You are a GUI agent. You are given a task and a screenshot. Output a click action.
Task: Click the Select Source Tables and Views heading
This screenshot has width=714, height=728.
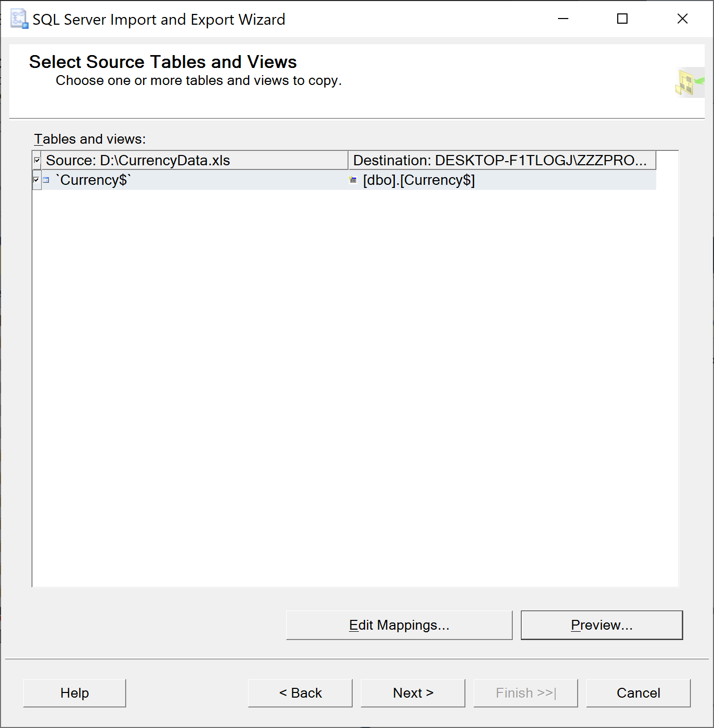[163, 62]
